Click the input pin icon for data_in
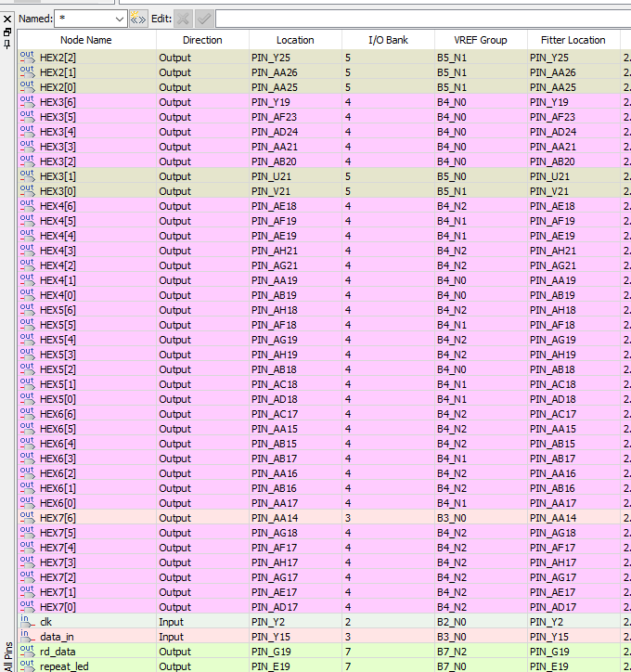 tap(28, 637)
